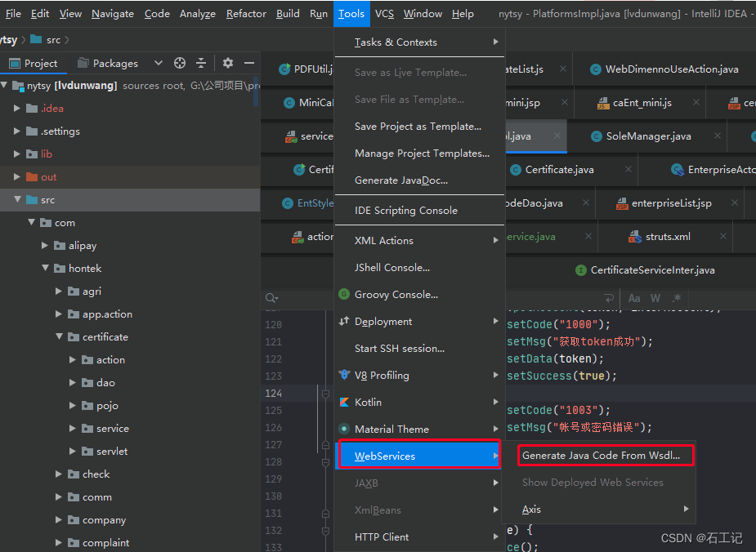Open the Axis submenu
Screen dimensions: 756x552
pos(599,510)
